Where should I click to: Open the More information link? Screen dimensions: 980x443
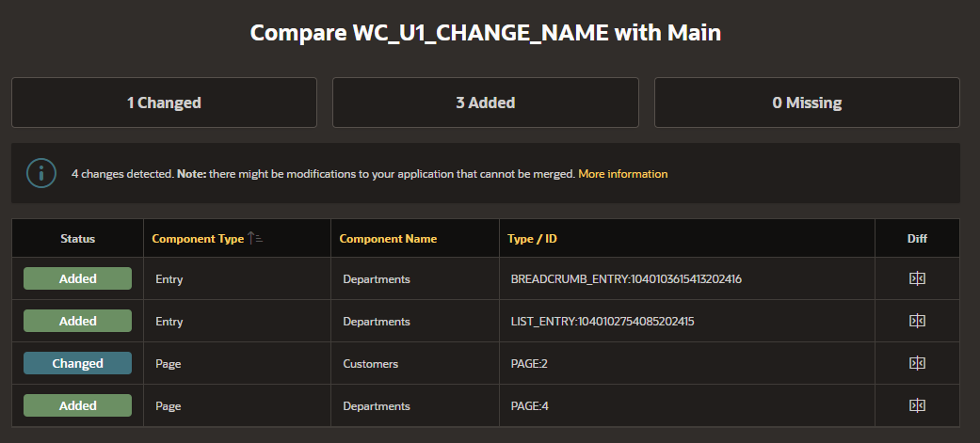622,174
